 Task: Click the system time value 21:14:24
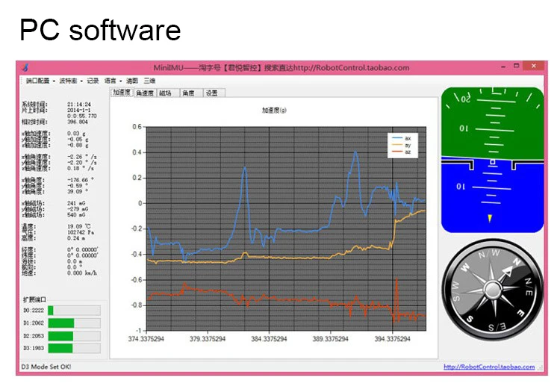(79, 105)
